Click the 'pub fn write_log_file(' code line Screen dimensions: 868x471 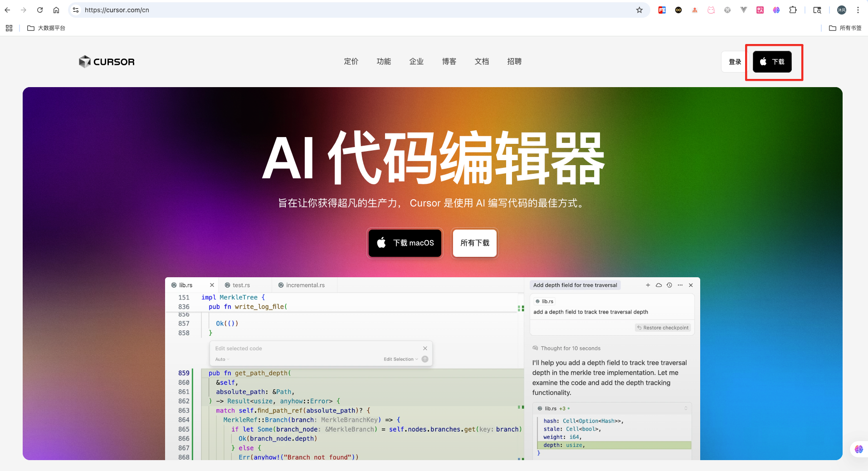click(248, 307)
